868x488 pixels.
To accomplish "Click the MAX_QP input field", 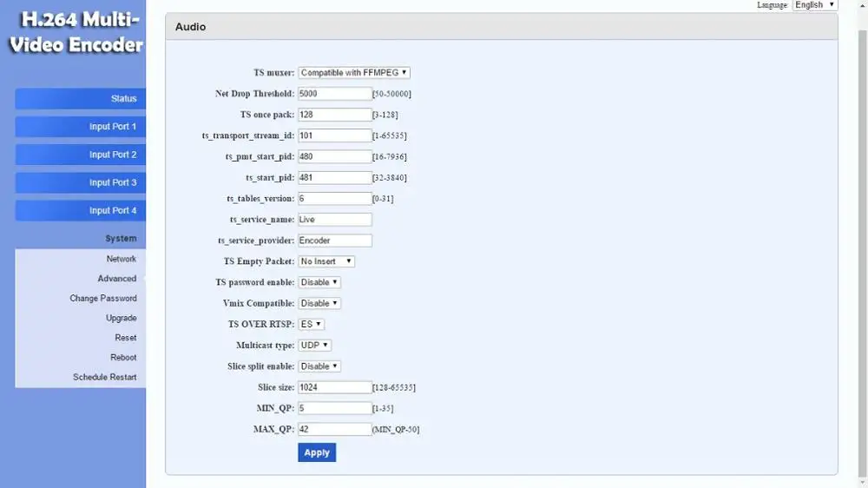I will (x=335, y=429).
